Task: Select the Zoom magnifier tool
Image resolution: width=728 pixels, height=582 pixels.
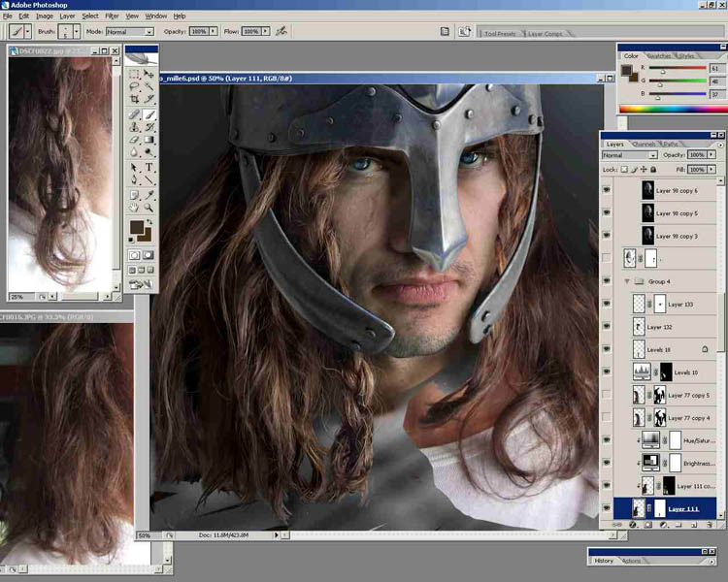Action: [x=149, y=208]
